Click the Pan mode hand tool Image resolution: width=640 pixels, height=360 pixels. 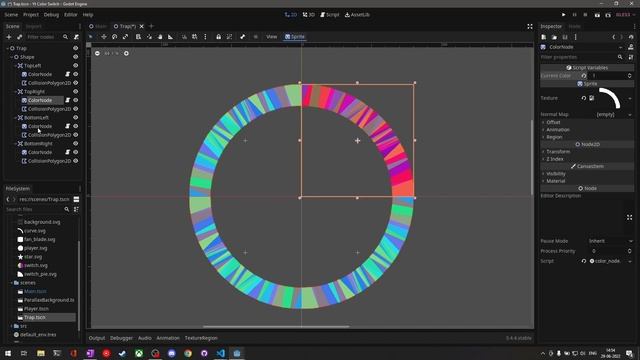[x=160, y=37]
